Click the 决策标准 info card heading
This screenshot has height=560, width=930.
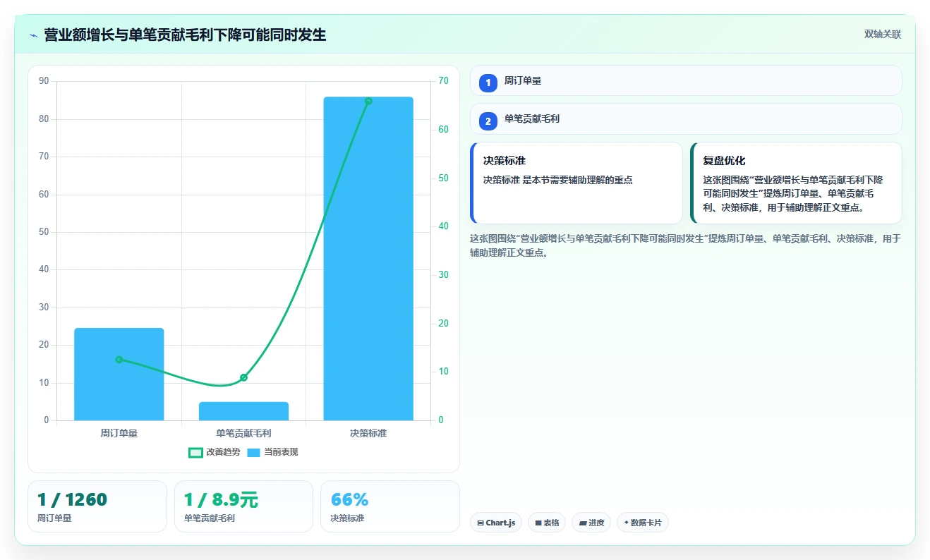pos(505,161)
